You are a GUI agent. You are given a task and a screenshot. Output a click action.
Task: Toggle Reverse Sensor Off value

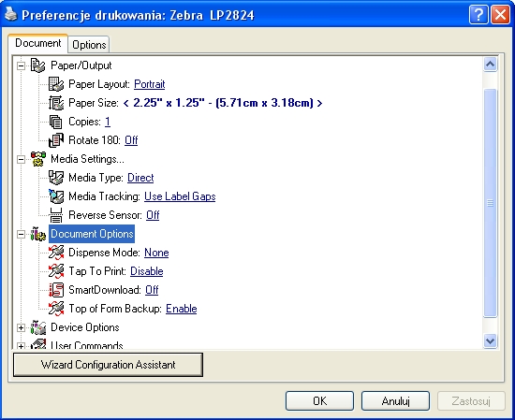point(153,215)
